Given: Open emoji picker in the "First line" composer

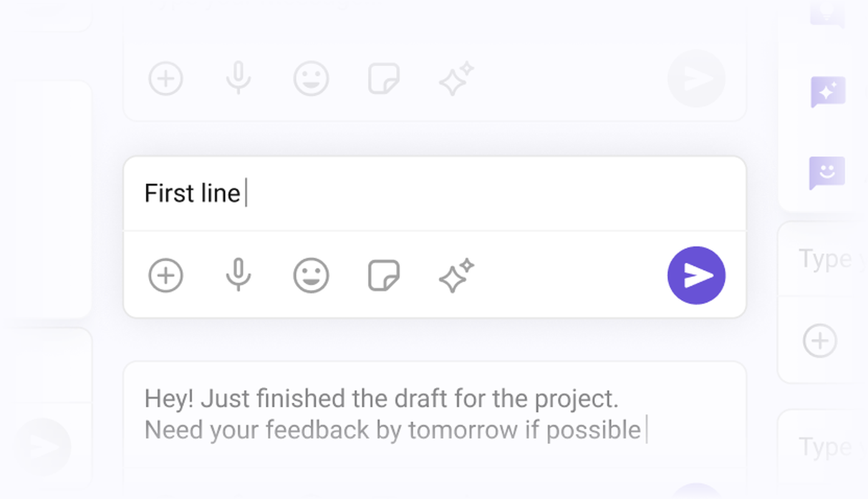Looking at the screenshot, I should [311, 275].
